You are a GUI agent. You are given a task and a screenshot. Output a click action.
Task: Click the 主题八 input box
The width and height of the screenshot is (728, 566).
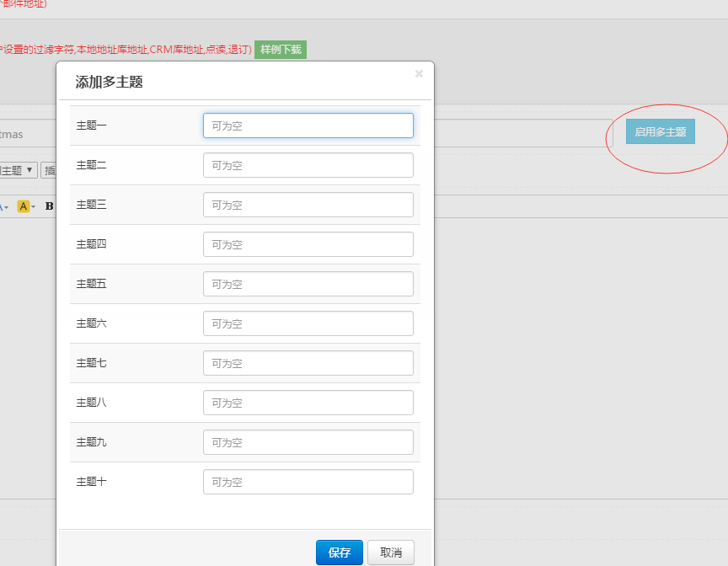[308, 403]
